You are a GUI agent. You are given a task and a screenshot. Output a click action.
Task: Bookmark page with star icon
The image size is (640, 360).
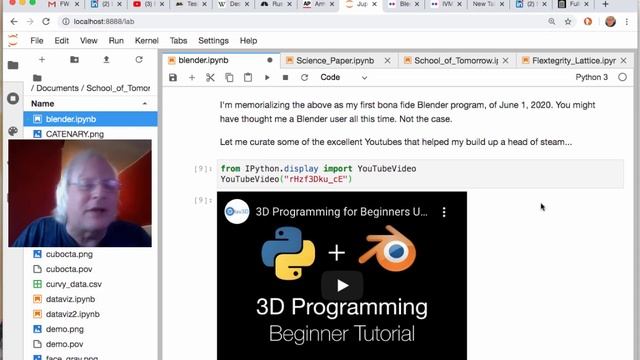pyautogui.click(x=568, y=22)
